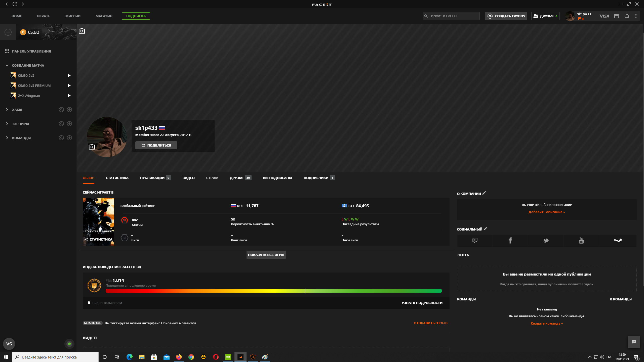
Task: Open the VISA payment icon in the header
Action: pyautogui.click(x=604, y=16)
